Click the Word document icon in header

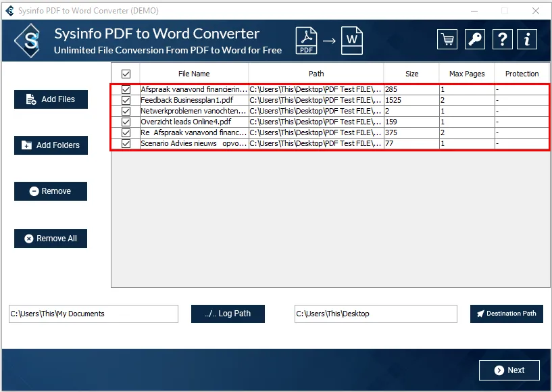[351, 41]
